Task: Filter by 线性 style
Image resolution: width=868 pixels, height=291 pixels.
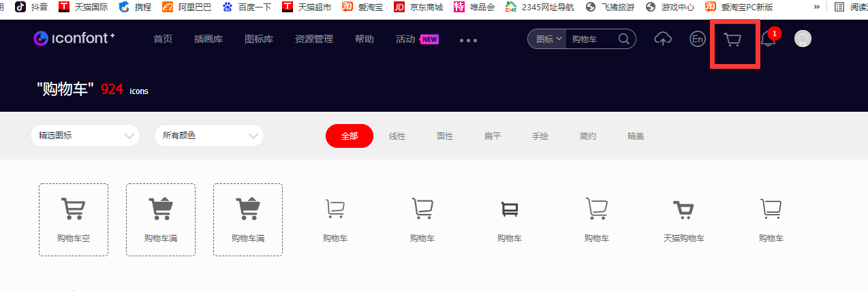Action: (397, 136)
